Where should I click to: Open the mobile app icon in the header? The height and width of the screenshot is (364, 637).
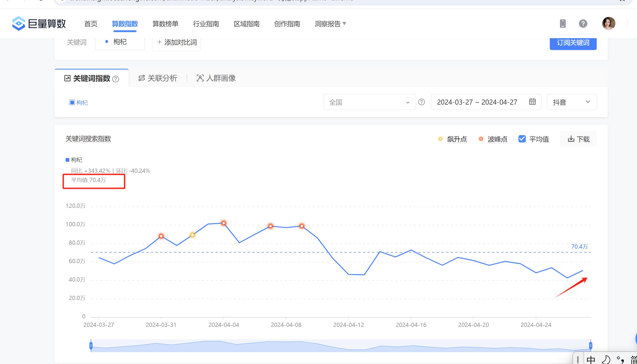[x=563, y=23]
